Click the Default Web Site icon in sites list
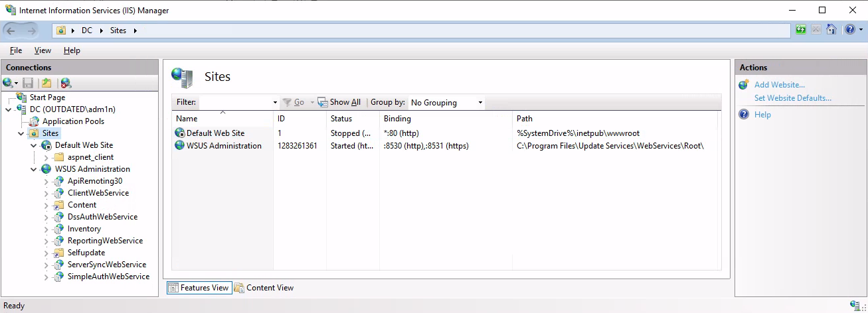The width and height of the screenshot is (868, 313). coord(180,133)
